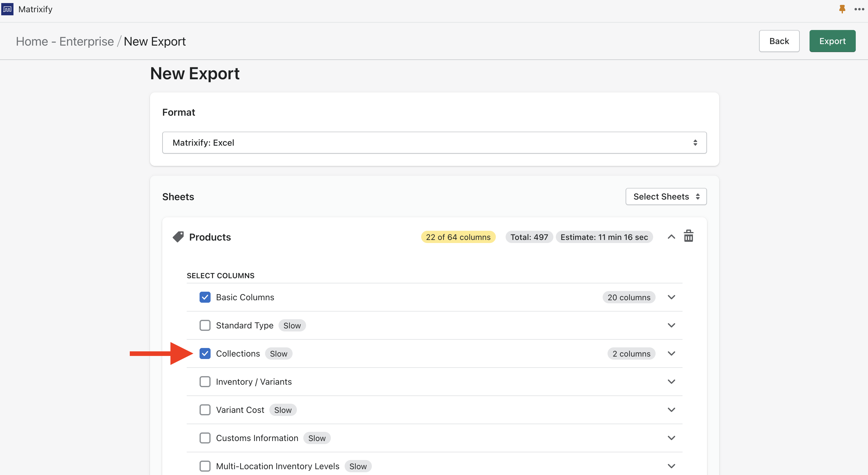Open the Select Sheets dropdown
Image resolution: width=868 pixels, height=475 pixels.
(x=666, y=196)
